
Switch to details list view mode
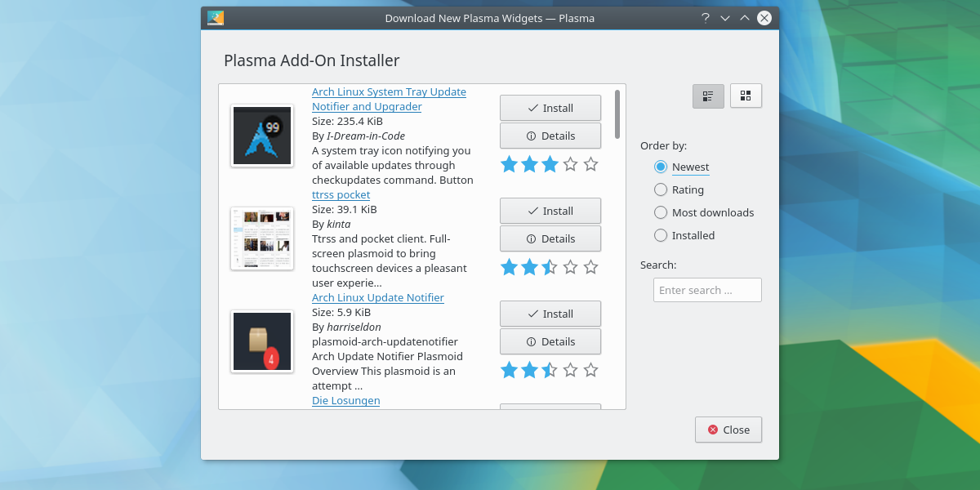tap(708, 96)
